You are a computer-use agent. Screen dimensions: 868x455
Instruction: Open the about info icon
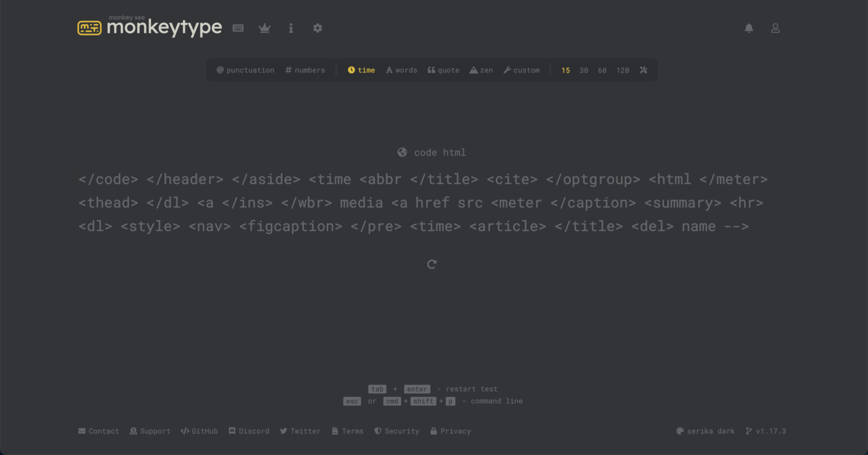point(291,28)
